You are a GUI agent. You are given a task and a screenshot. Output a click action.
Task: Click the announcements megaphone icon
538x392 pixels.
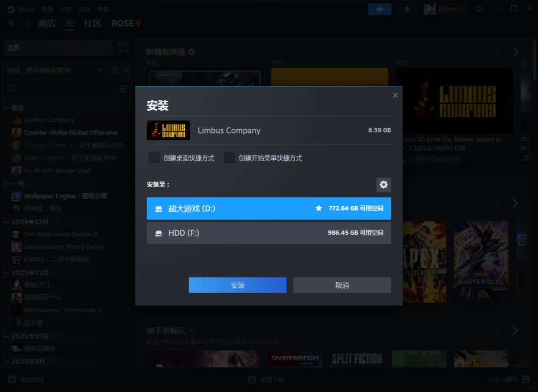click(380, 9)
